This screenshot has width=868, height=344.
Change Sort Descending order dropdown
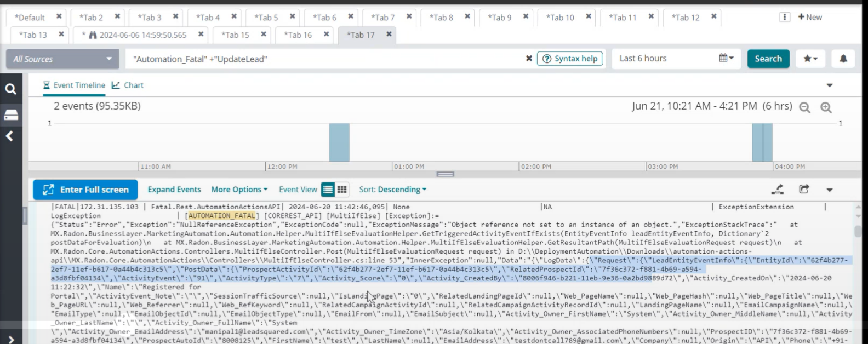[392, 190]
